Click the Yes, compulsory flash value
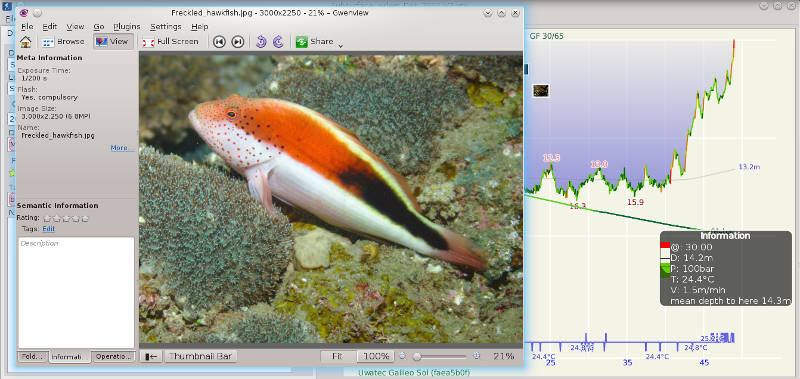800x379 pixels. pyautogui.click(x=49, y=97)
